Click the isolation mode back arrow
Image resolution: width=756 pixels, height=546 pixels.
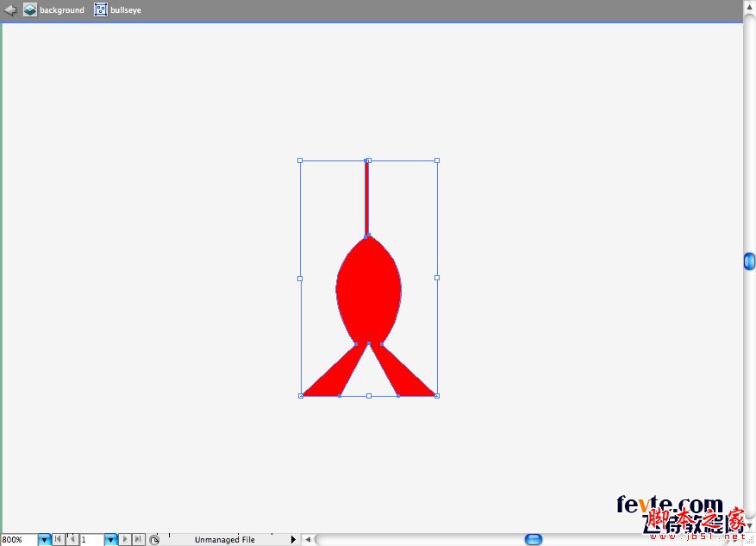click(x=9, y=9)
